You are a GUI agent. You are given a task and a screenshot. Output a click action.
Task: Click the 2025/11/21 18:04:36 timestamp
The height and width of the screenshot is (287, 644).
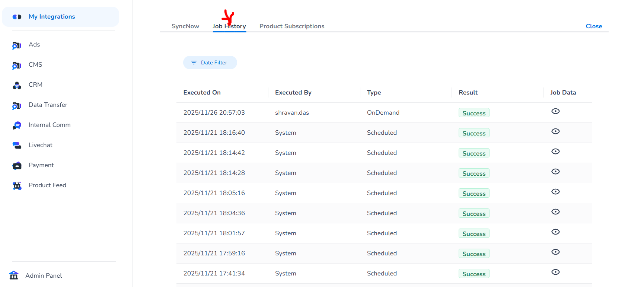click(214, 213)
